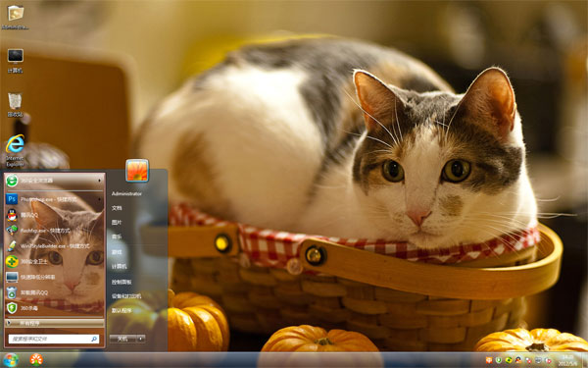588x368 pixels.
Task: Open the Administrator folder desktop icon
Action: (x=15, y=17)
